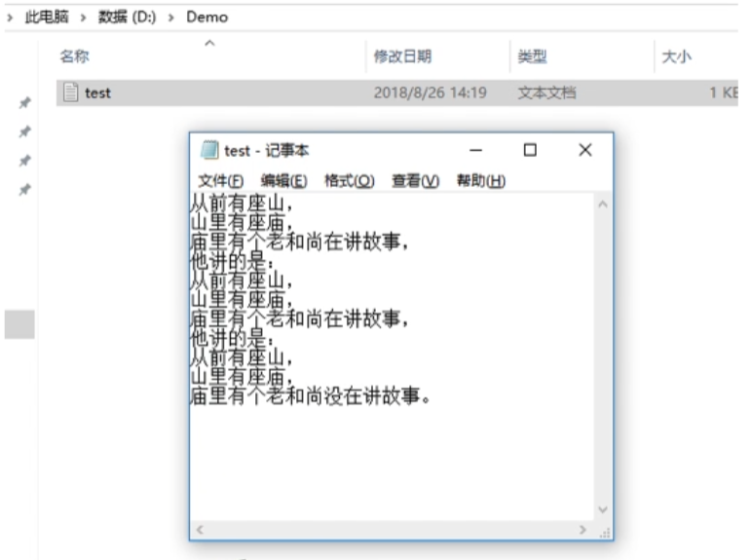752x560 pixels.
Task: Click the file size 1 KB cell
Action: [724, 93]
